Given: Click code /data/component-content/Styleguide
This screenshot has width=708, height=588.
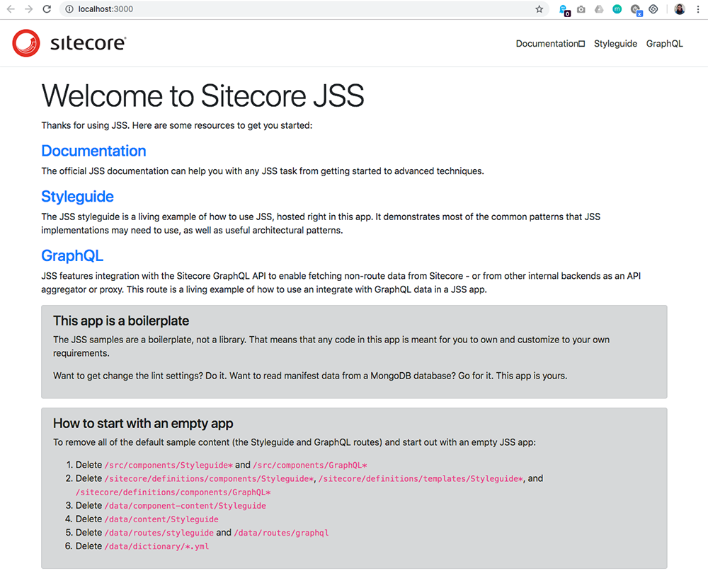Looking at the screenshot, I should pyautogui.click(x=185, y=506).
